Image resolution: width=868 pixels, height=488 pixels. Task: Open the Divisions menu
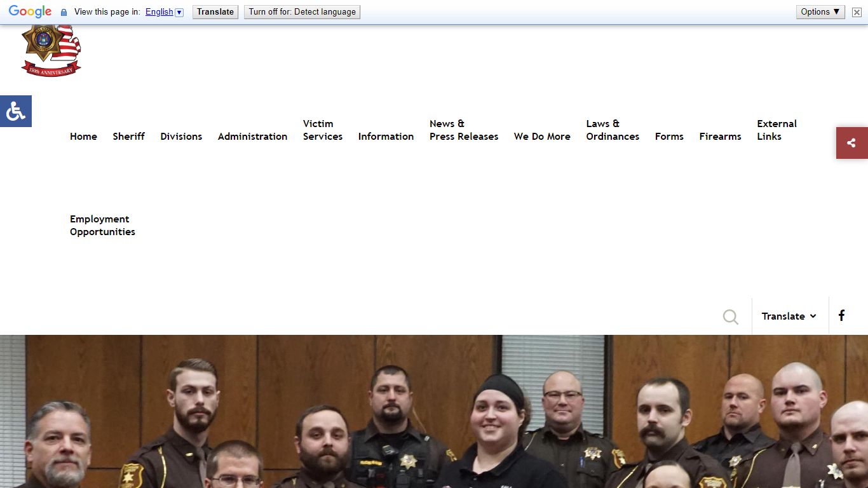181,137
